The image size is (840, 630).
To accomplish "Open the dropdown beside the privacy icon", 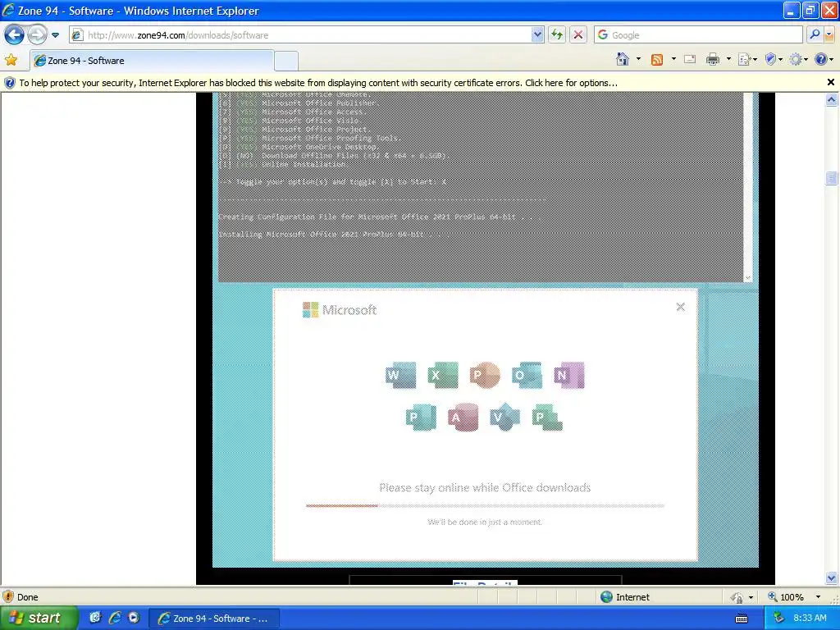I will point(751,597).
